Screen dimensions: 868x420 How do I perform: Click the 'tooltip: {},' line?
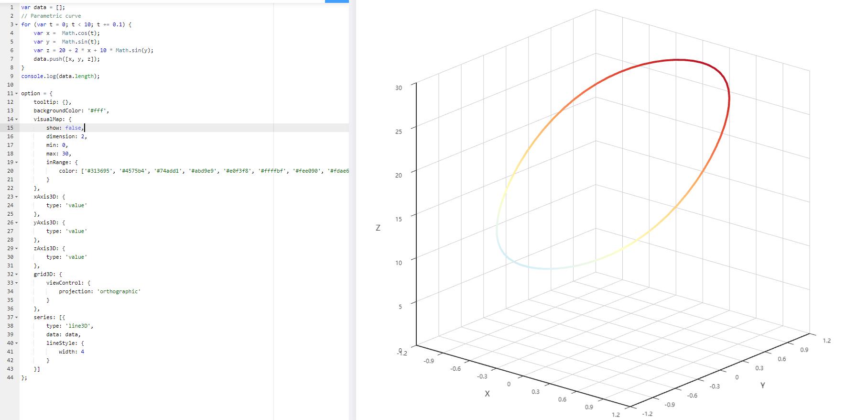point(53,102)
